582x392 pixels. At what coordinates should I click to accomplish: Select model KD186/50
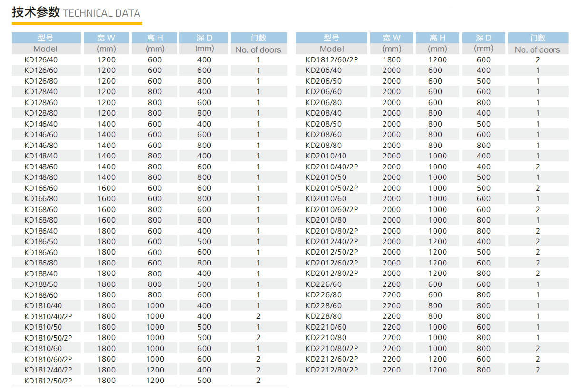[x=41, y=241]
